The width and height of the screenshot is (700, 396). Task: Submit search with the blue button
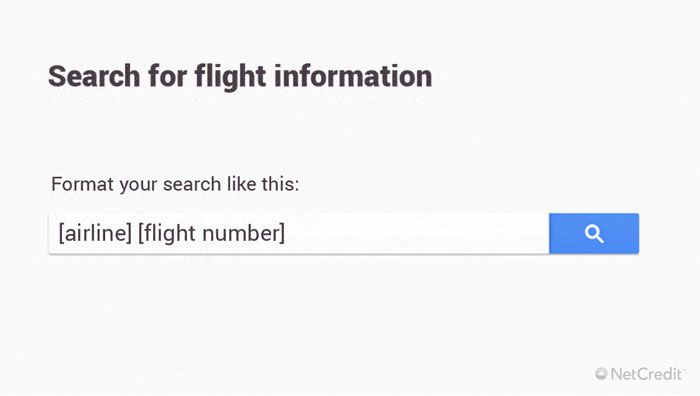click(x=594, y=233)
